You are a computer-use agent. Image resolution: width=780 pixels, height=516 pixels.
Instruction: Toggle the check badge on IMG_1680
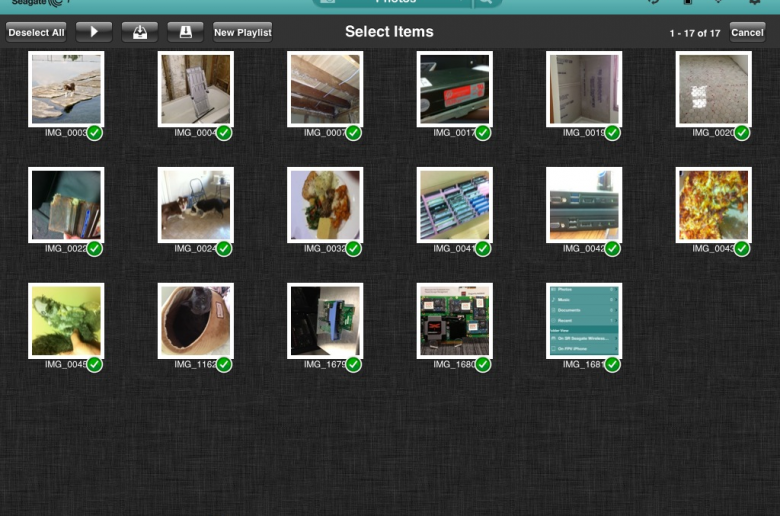click(x=483, y=365)
